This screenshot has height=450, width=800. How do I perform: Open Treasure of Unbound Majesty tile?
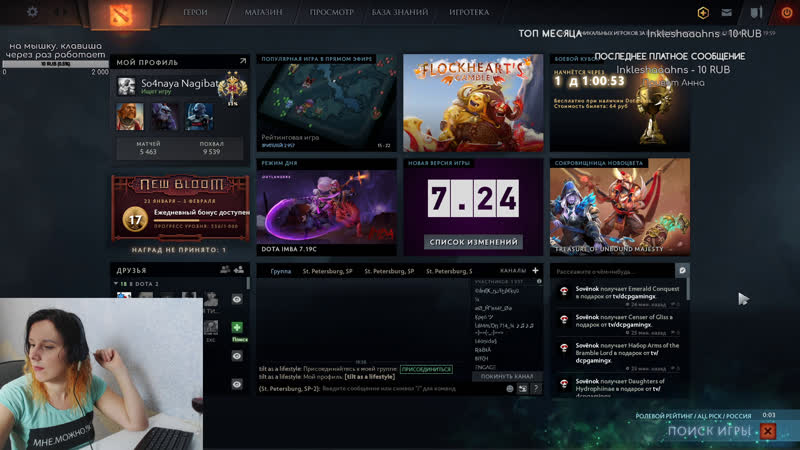620,207
